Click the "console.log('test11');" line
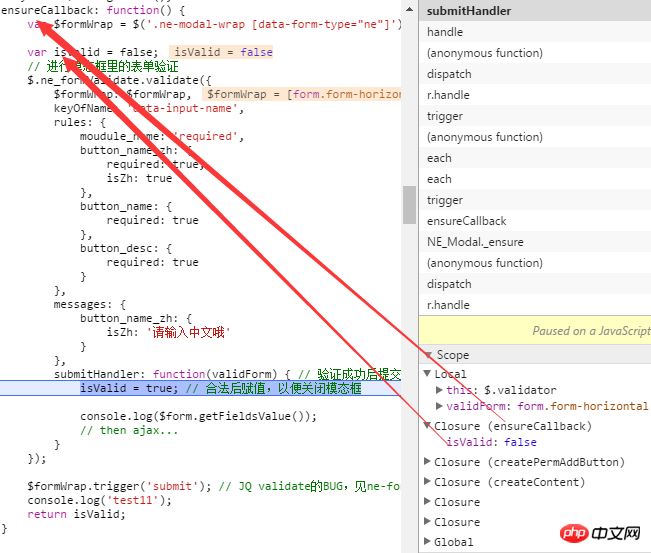 coord(100,500)
